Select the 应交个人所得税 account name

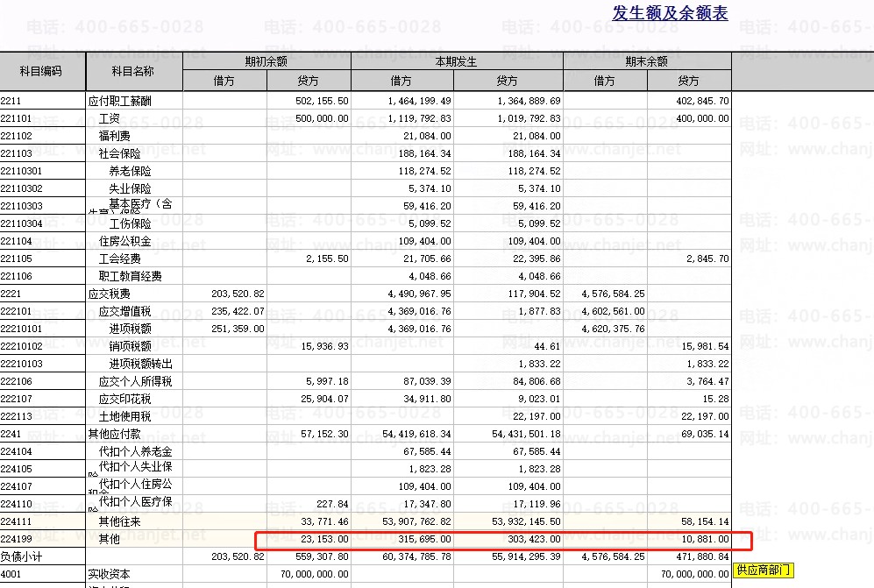pyautogui.click(x=136, y=381)
